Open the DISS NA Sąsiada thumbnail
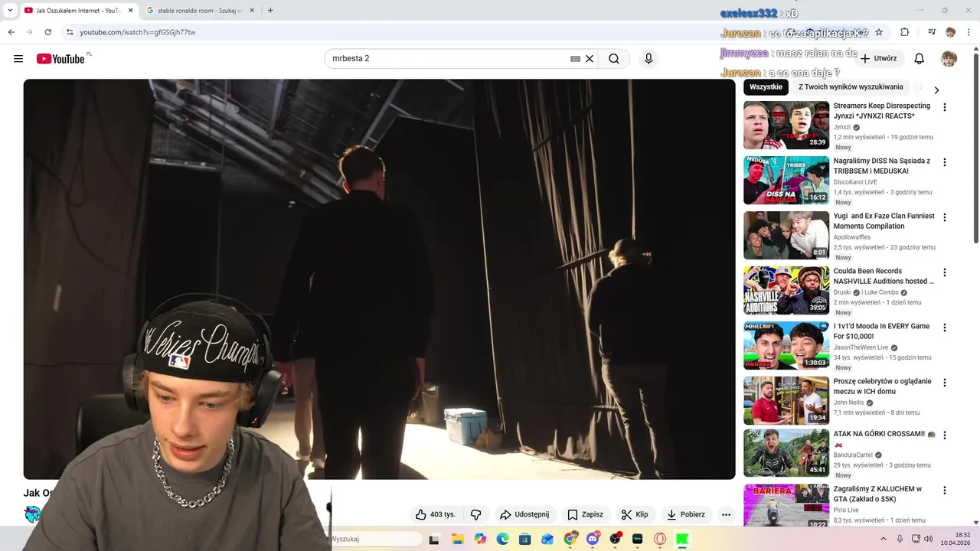The height and width of the screenshot is (551, 980). click(x=786, y=180)
